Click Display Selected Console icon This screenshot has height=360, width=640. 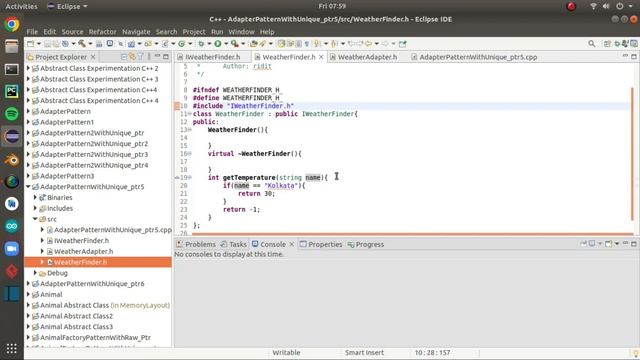pyautogui.click(x=592, y=244)
